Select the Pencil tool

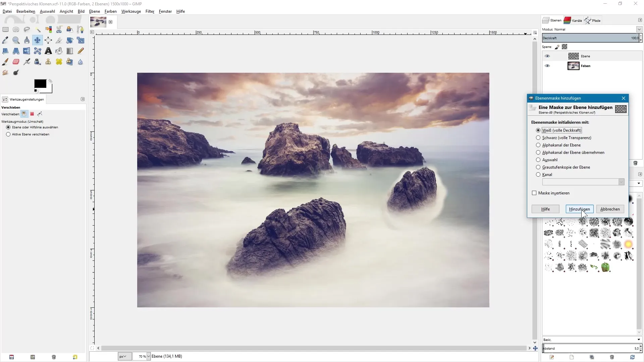coord(80,51)
